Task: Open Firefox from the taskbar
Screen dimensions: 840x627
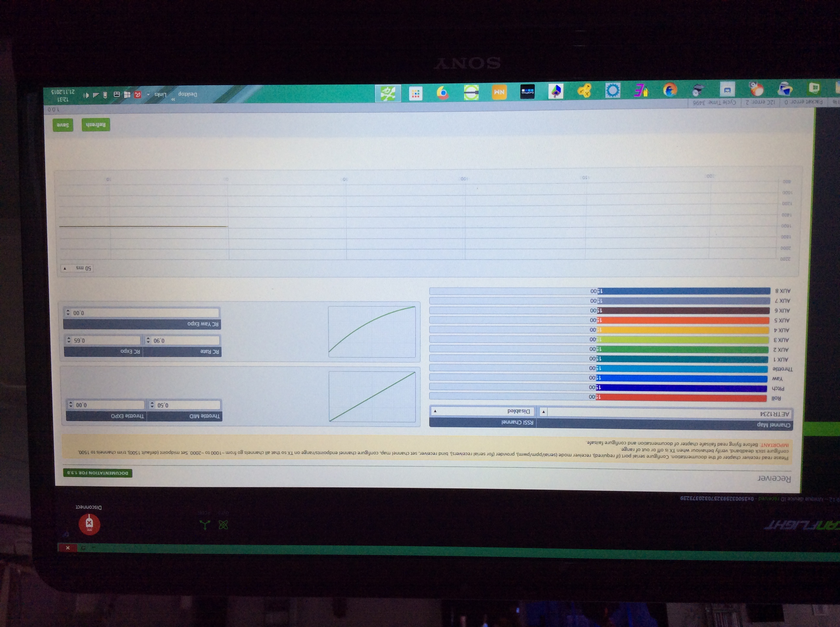Action: pyautogui.click(x=670, y=90)
